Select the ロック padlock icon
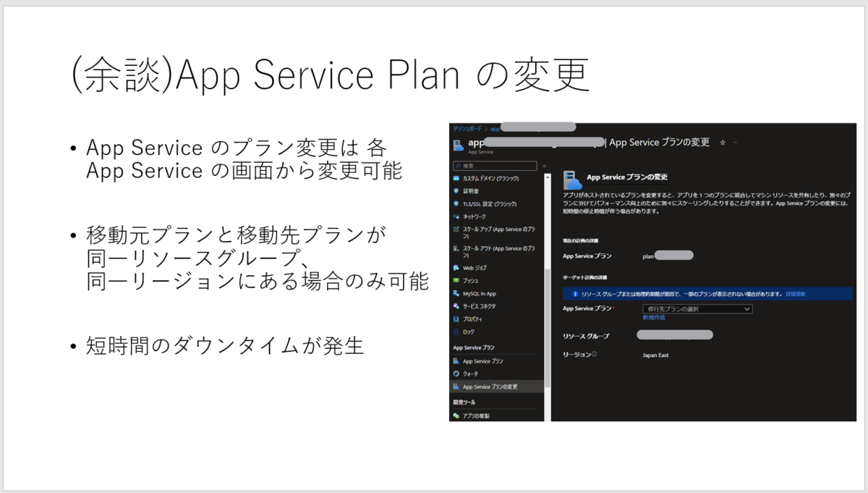Image resolution: width=868 pixels, height=493 pixels. click(456, 332)
